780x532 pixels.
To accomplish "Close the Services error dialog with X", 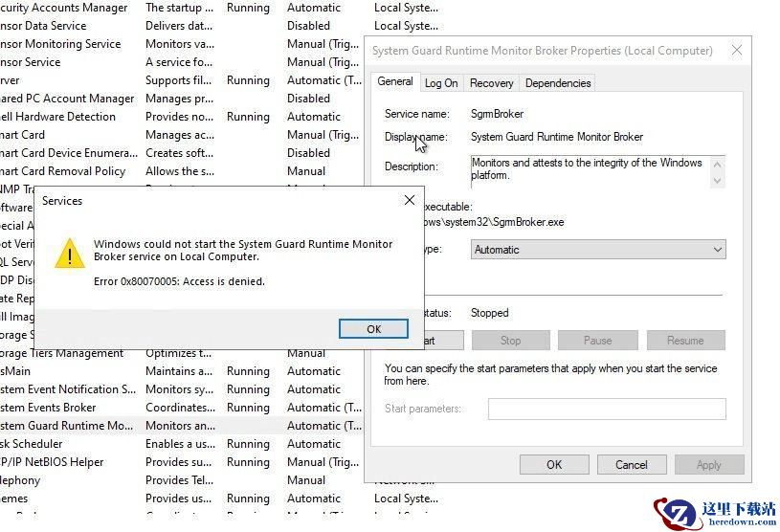I will tap(410, 200).
